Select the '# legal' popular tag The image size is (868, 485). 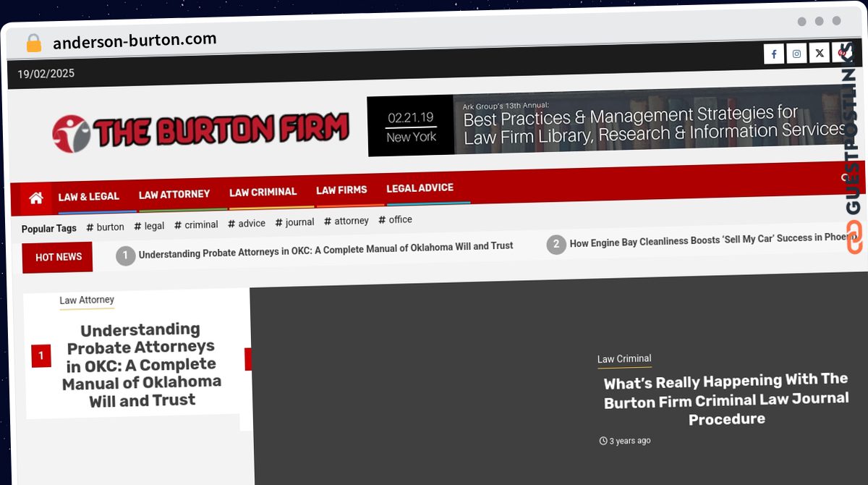[149, 226]
